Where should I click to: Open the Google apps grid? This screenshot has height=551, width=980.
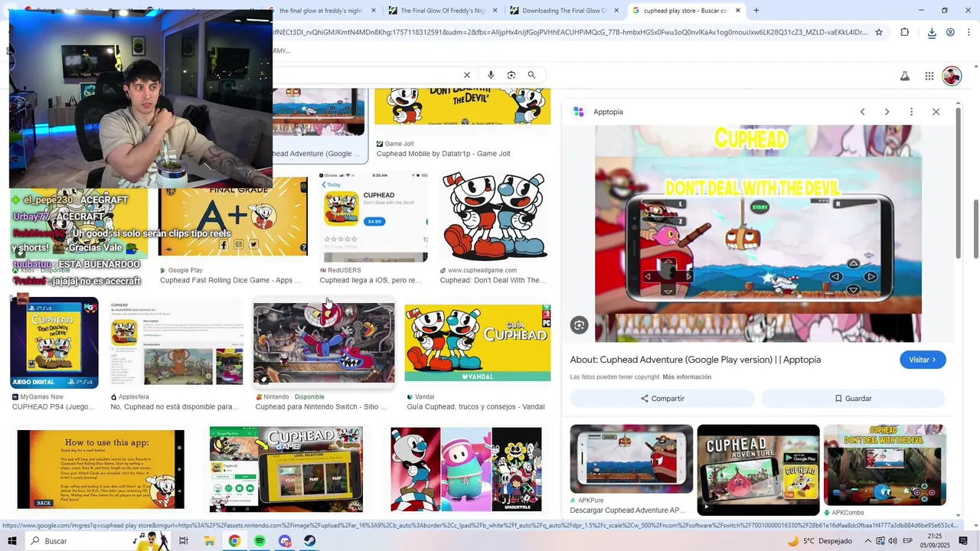(x=929, y=76)
